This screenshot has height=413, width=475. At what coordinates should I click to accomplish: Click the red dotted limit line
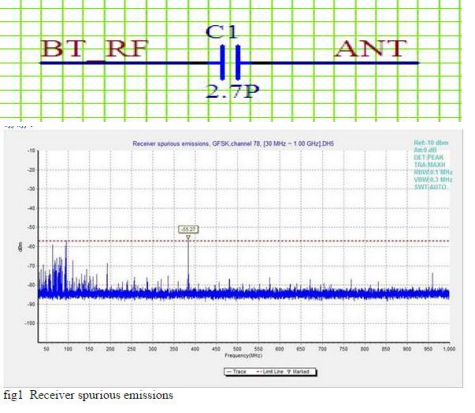pos(243,241)
